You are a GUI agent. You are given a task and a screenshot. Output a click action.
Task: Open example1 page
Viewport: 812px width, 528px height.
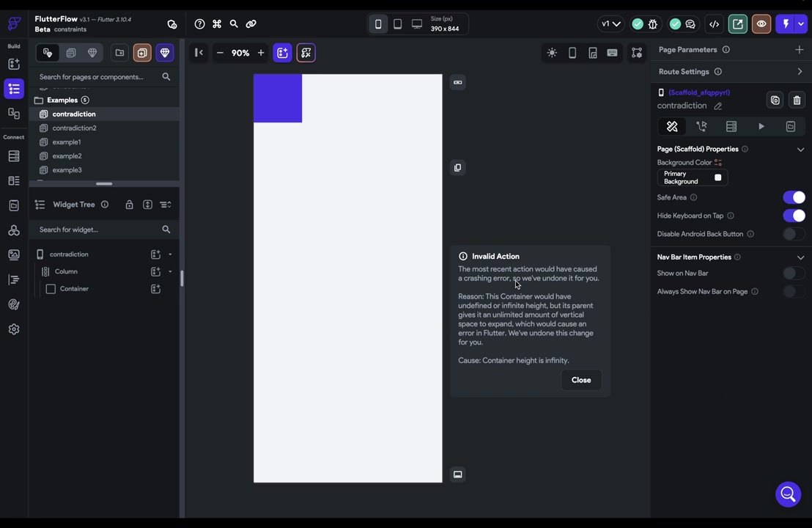tap(66, 142)
